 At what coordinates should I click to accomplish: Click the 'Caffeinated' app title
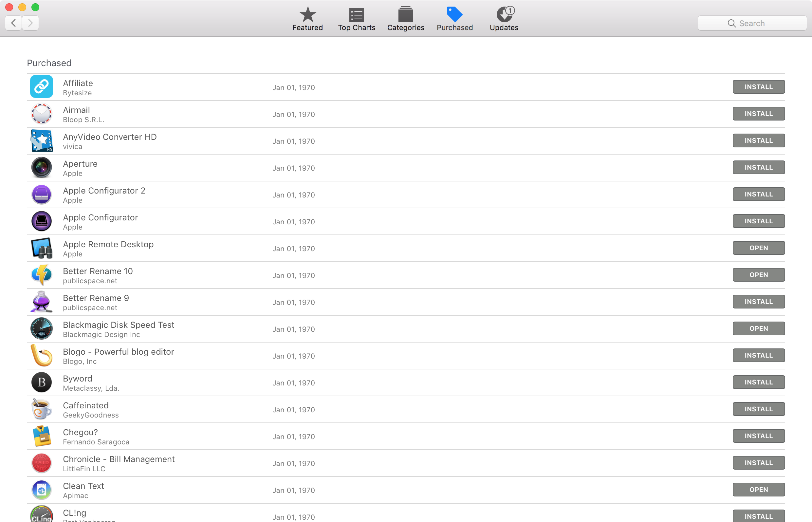coord(86,405)
